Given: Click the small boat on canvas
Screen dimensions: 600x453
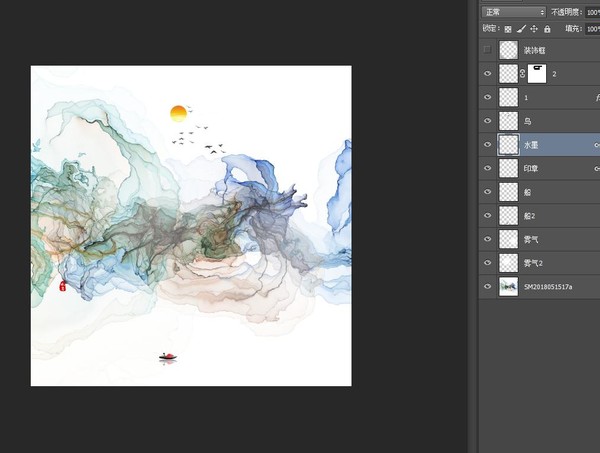Looking at the screenshot, I should pos(168,357).
